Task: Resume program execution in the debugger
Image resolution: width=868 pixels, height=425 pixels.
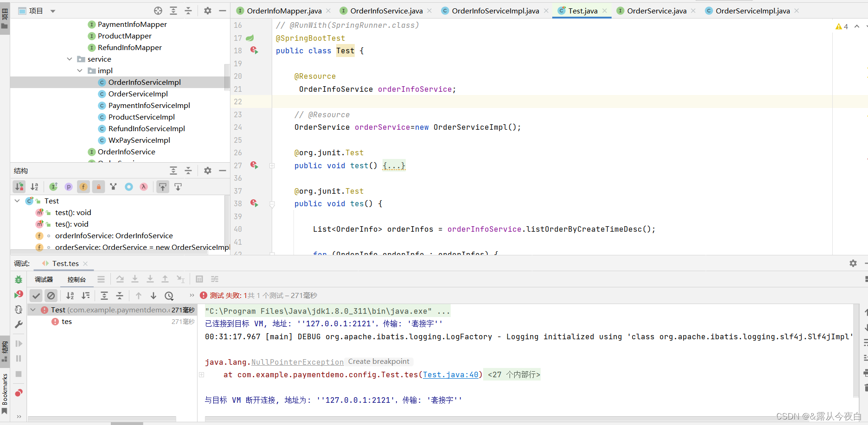Action: tap(19, 343)
